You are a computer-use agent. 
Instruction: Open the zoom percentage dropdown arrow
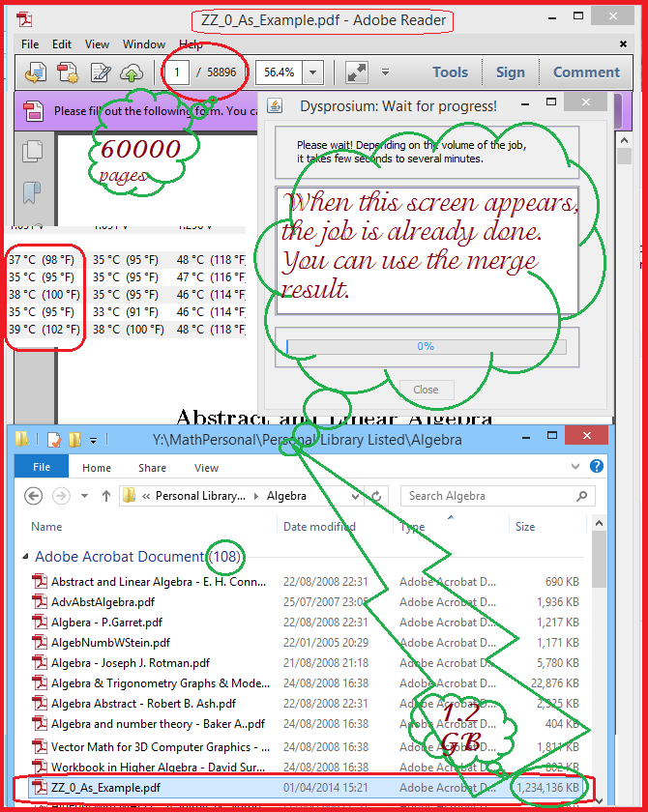[312, 72]
